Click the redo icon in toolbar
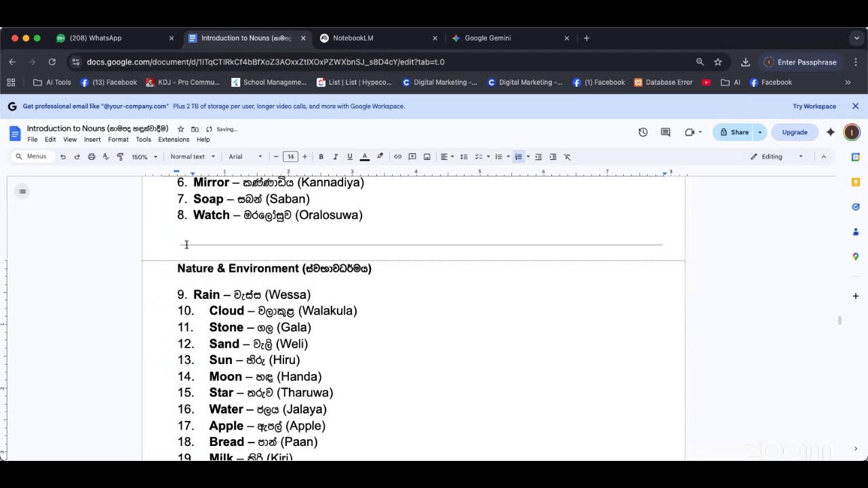The image size is (868, 488). [77, 157]
